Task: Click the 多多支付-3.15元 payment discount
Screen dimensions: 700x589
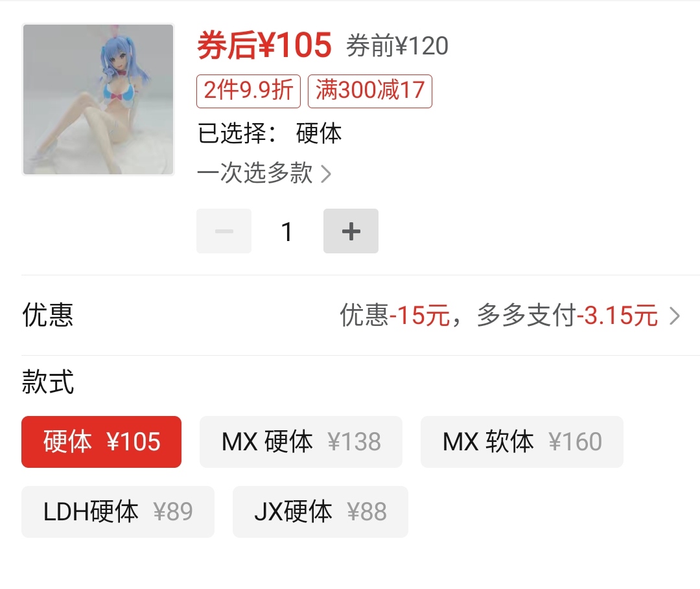Action: (567, 315)
